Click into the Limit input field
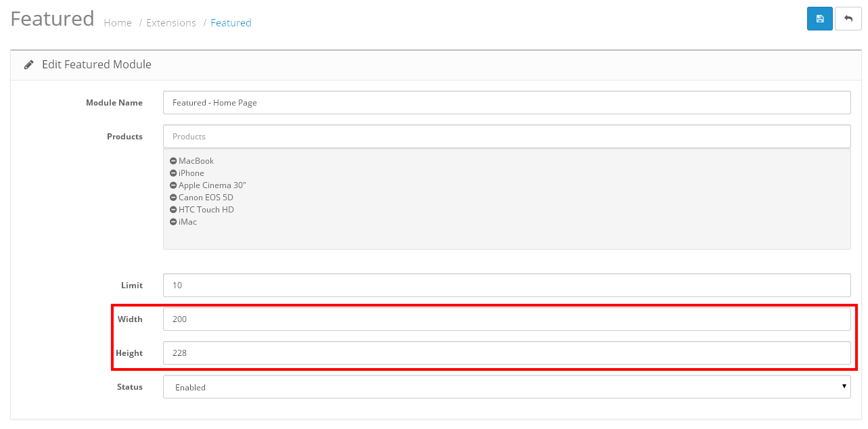The image size is (868, 429). pyautogui.click(x=506, y=286)
